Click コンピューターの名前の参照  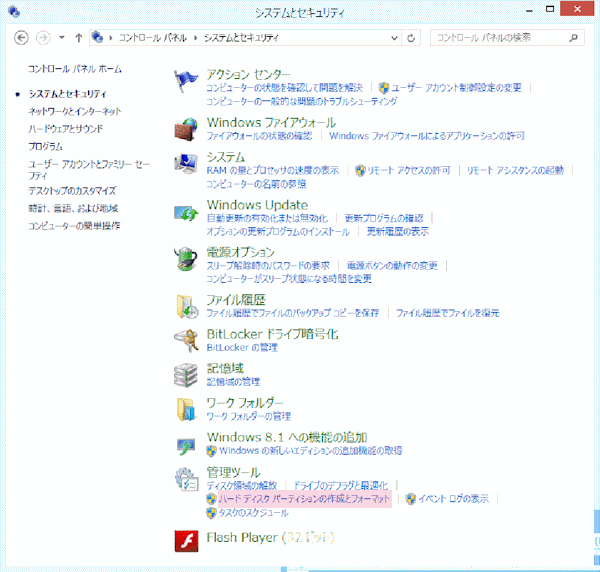point(256,184)
